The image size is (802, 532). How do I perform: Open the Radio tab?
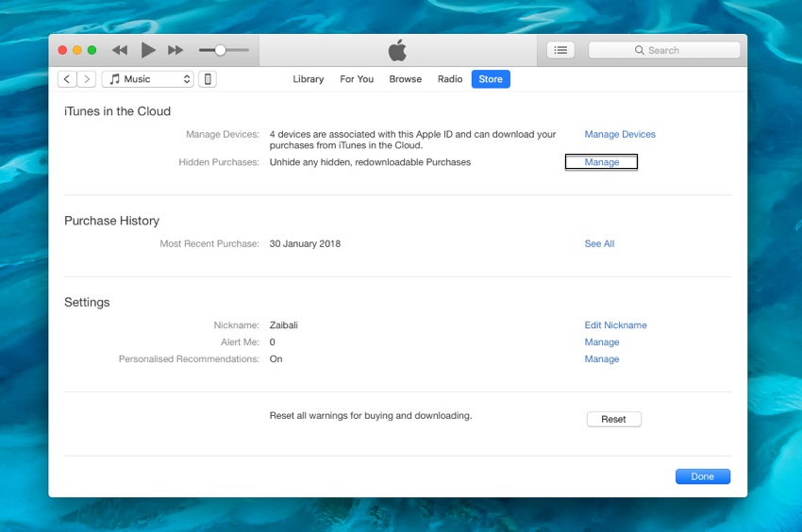click(449, 79)
